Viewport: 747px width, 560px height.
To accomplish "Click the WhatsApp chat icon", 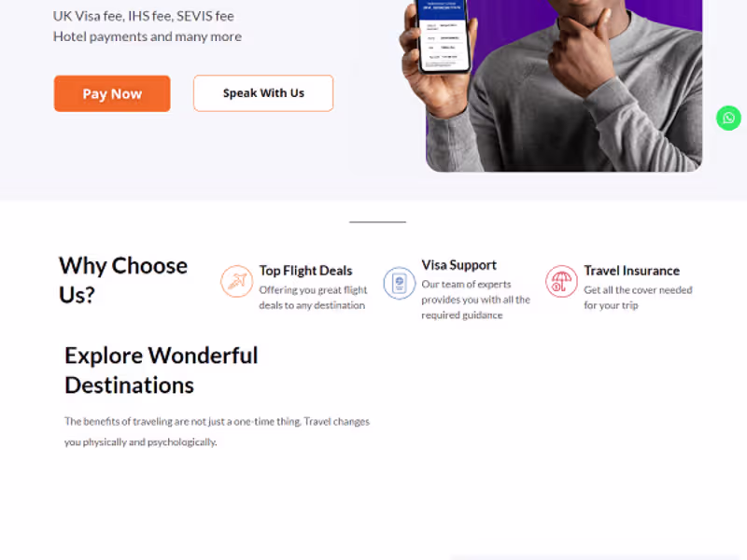I will [x=728, y=118].
